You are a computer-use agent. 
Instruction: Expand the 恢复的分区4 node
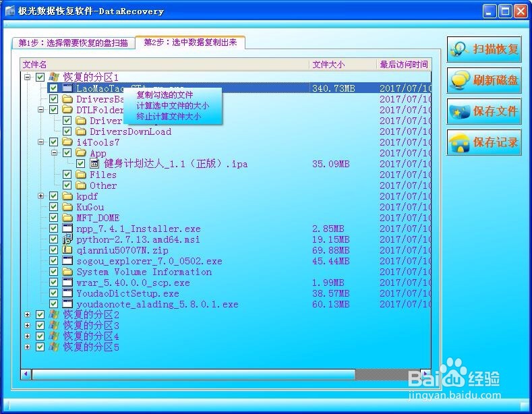click(28, 336)
